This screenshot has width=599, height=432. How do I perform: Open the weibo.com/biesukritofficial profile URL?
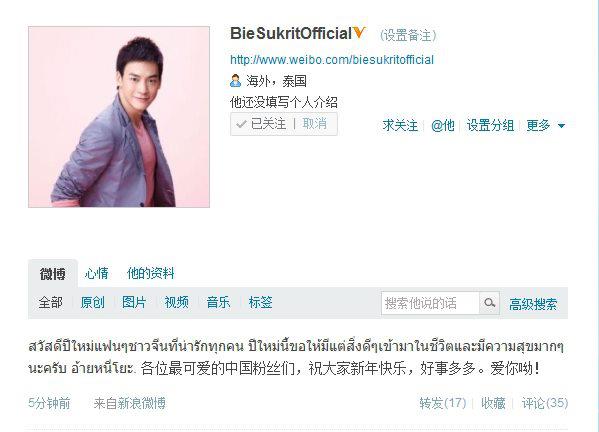(332, 60)
